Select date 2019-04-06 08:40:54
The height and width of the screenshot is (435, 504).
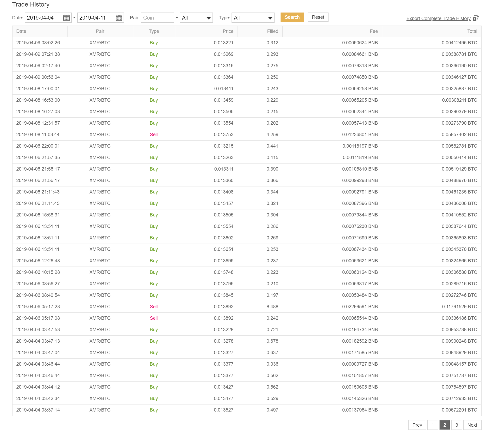click(x=38, y=295)
